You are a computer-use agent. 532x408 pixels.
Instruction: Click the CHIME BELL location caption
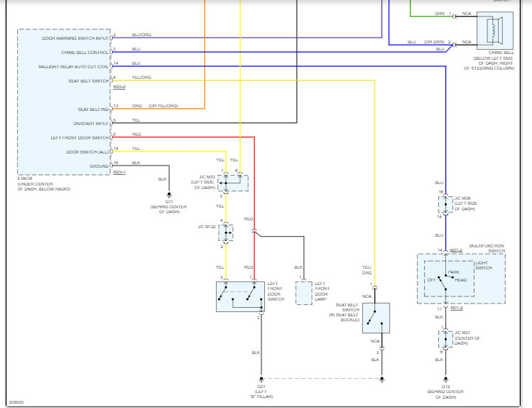[489, 60]
